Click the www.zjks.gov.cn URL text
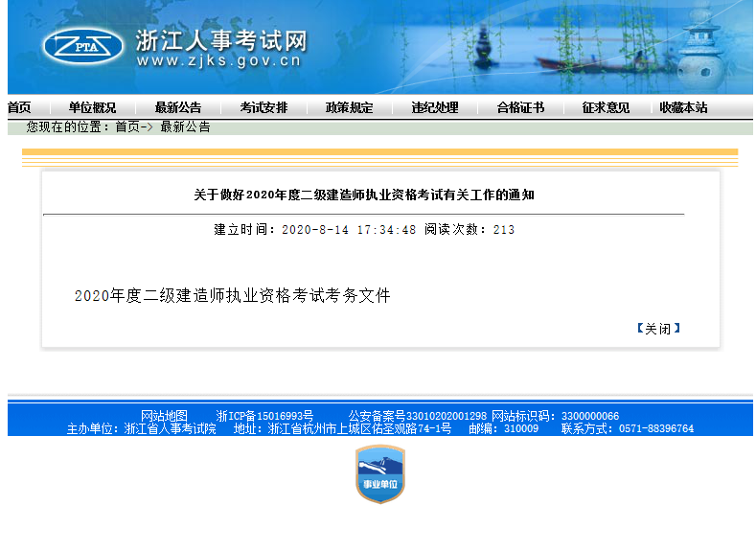The image size is (756, 551). coord(218,60)
